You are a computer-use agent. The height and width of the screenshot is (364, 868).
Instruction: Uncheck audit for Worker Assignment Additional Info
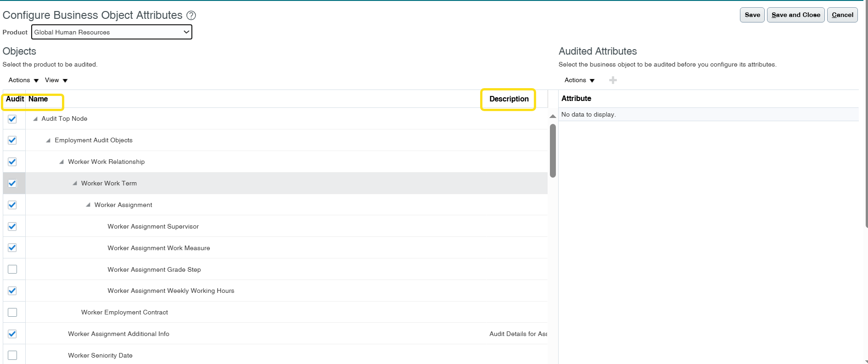tap(12, 334)
